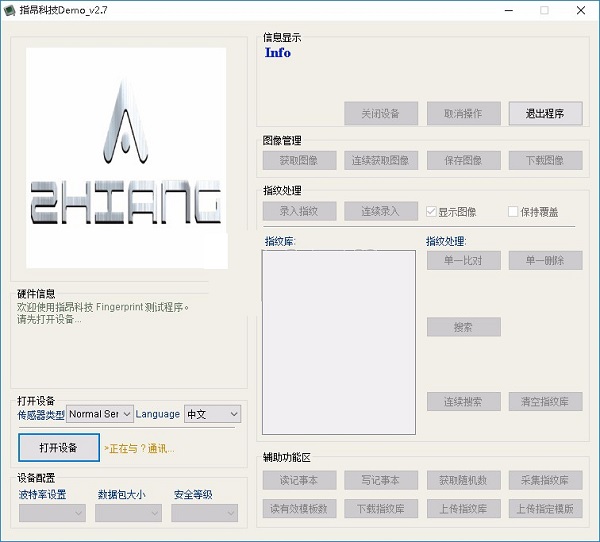This screenshot has height=542, width=600.
Task: Click the 连续搜索 button
Action: coord(464,402)
